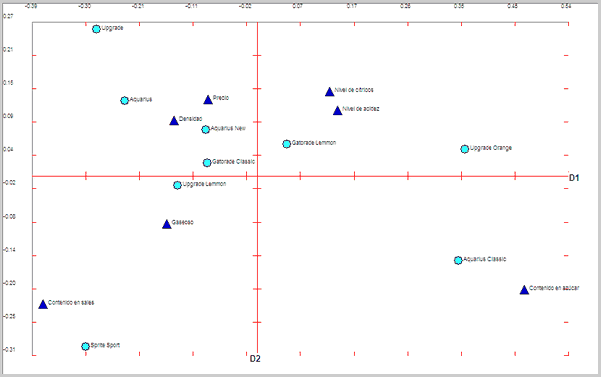Select the -0.31 vertical scale value

coord(9,350)
